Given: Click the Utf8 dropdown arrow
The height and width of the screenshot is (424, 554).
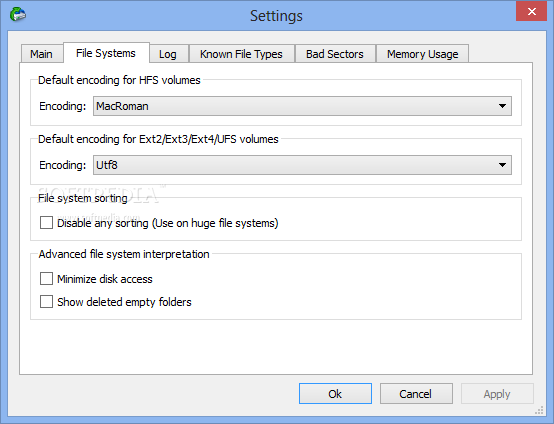Looking at the screenshot, I should click(x=502, y=165).
